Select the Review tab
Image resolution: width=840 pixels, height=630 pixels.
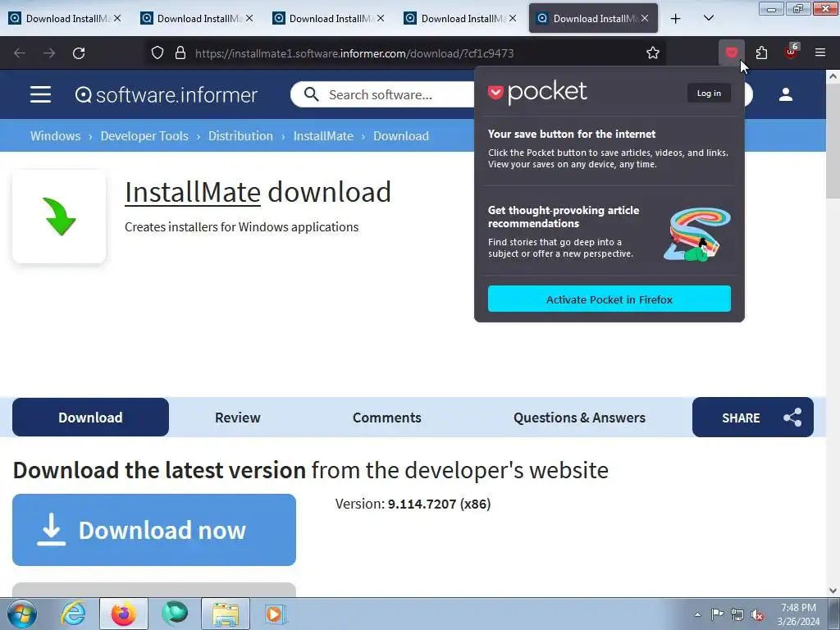[x=237, y=418]
